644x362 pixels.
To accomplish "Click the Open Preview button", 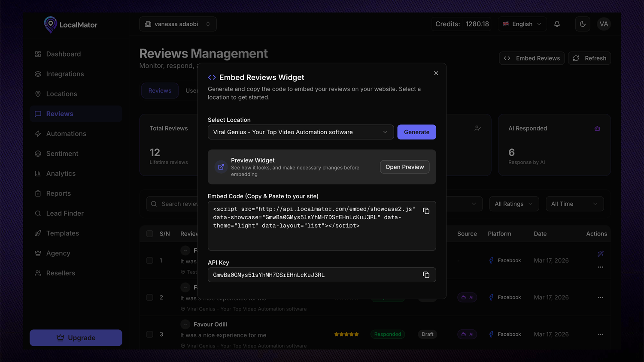I will (404, 167).
